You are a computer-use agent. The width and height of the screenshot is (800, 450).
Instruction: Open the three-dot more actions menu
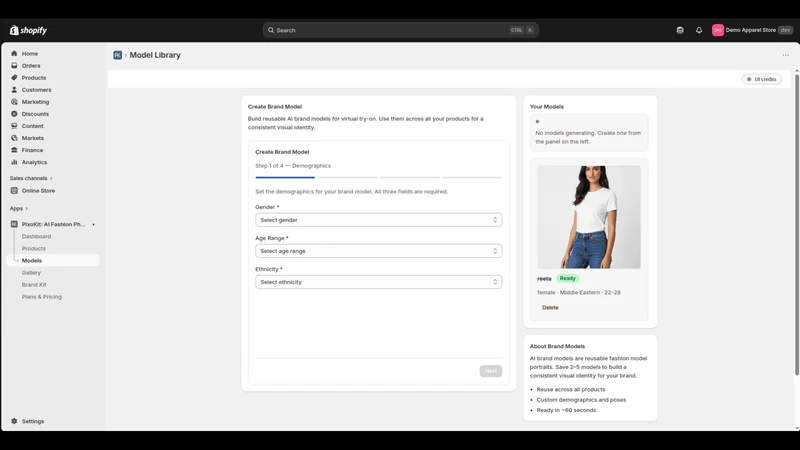click(786, 55)
